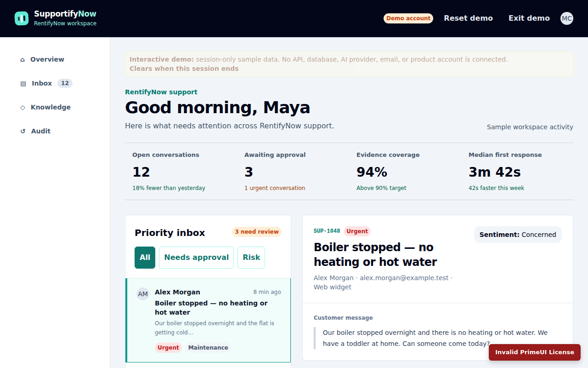Viewport: 588px width, 368px height.
Task: Click the Open conversations value 12
Action: 141,172
